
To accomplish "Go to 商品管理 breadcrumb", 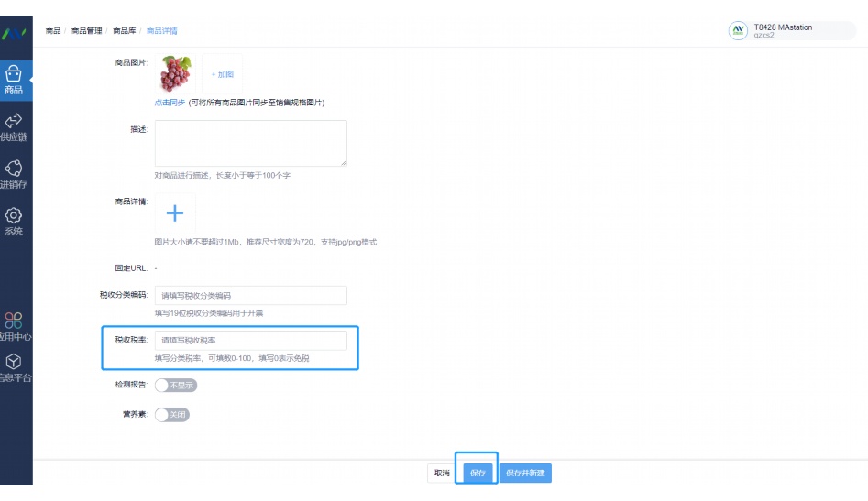I will [87, 31].
